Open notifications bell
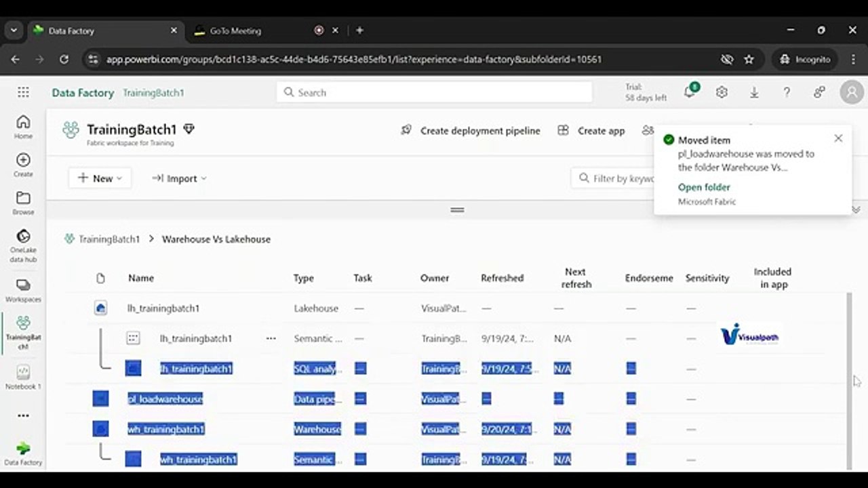 coord(690,92)
